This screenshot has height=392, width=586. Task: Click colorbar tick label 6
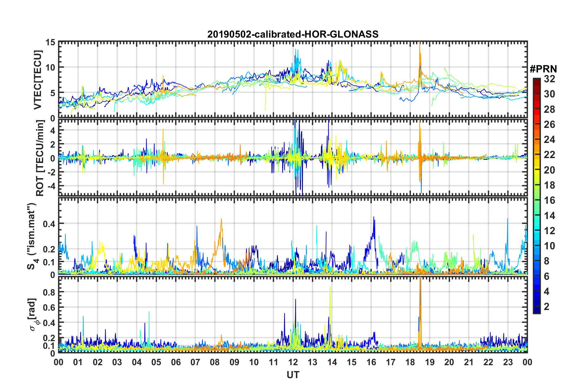547,276
